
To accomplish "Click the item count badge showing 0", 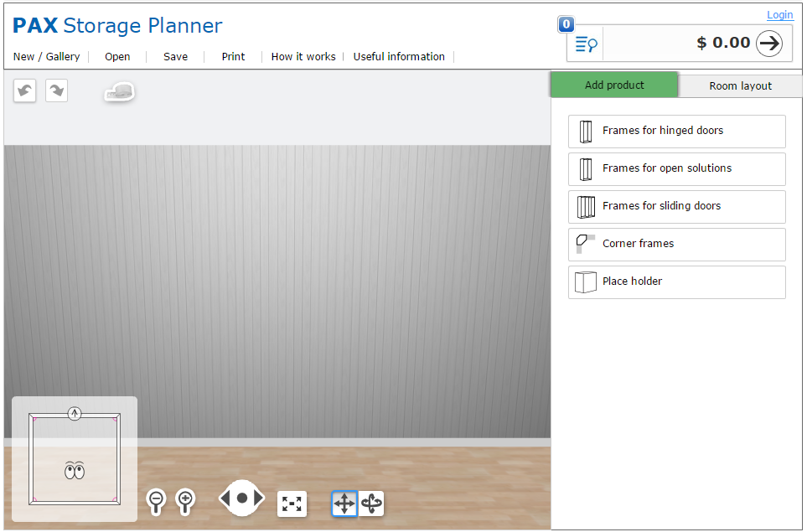I will tap(566, 24).
